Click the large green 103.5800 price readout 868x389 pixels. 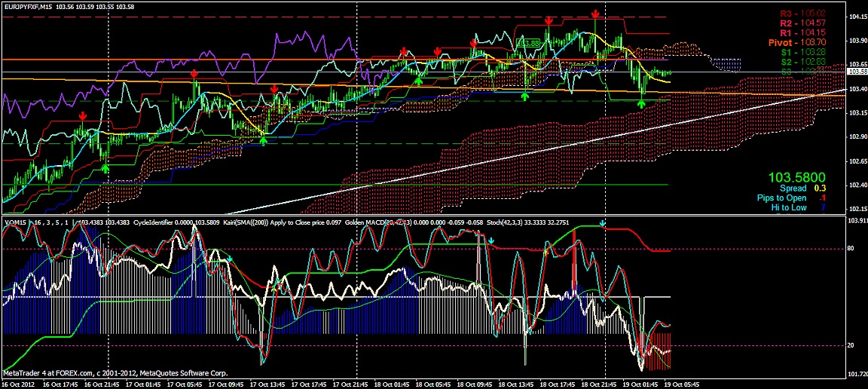pyautogui.click(x=797, y=178)
